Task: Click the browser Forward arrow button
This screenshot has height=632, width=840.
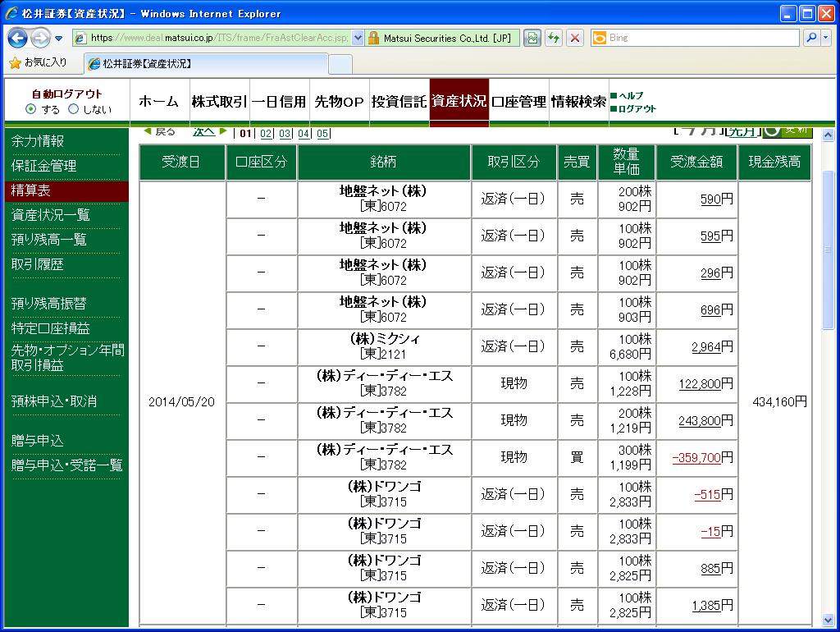Action: (39, 38)
